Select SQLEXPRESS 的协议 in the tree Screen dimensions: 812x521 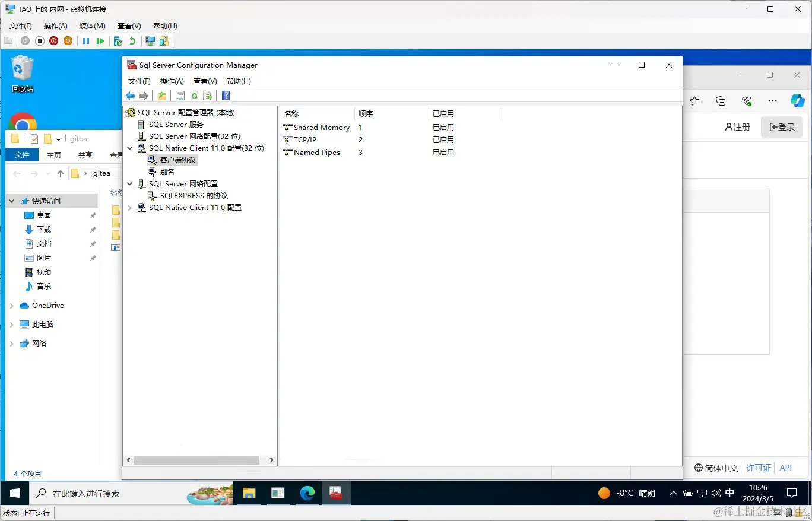tap(194, 196)
